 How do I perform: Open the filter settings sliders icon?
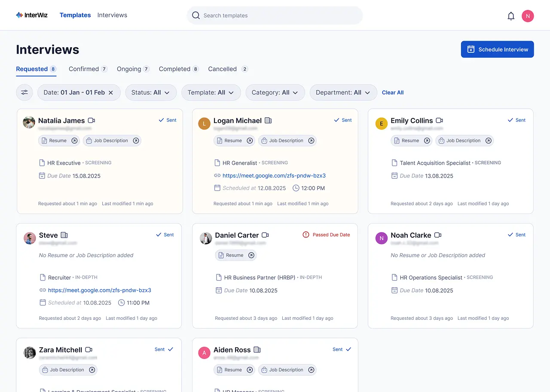[x=24, y=92]
